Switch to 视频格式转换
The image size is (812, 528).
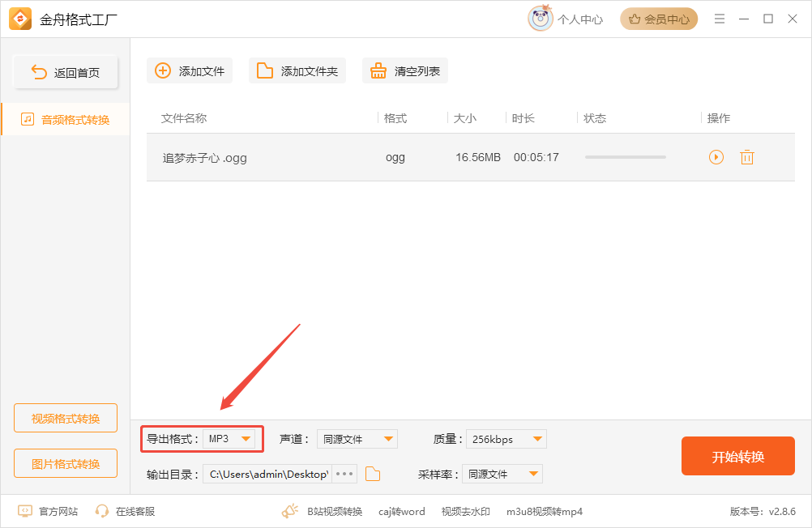click(x=66, y=418)
